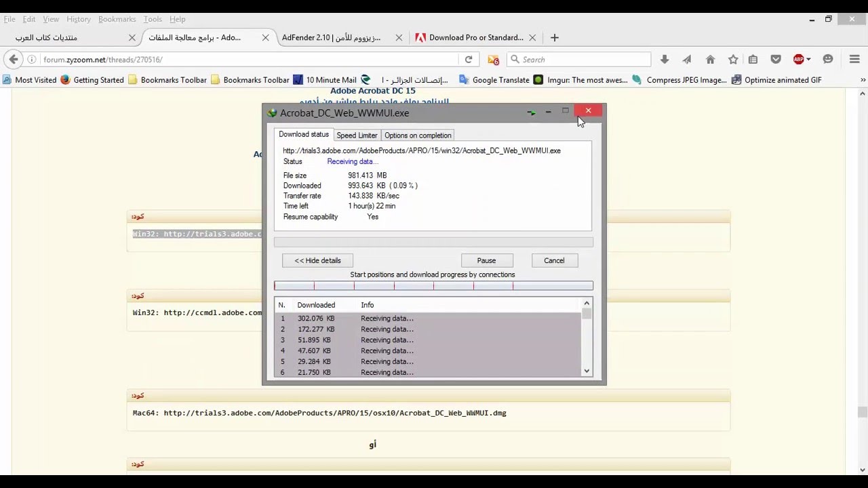Viewport: 868px width, 488px height.
Task: Select connection row 4 with 47.607 KB
Action: pyautogui.click(x=428, y=351)
